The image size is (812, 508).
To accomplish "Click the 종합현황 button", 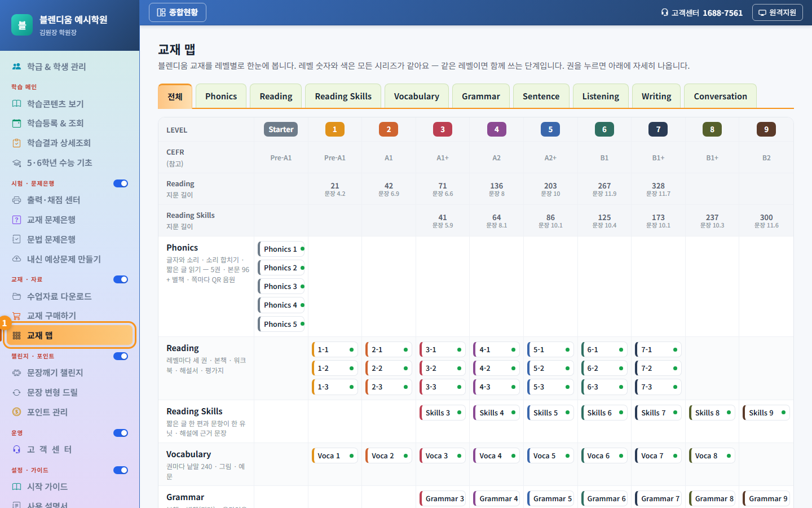I will click(x=178, y=12).
